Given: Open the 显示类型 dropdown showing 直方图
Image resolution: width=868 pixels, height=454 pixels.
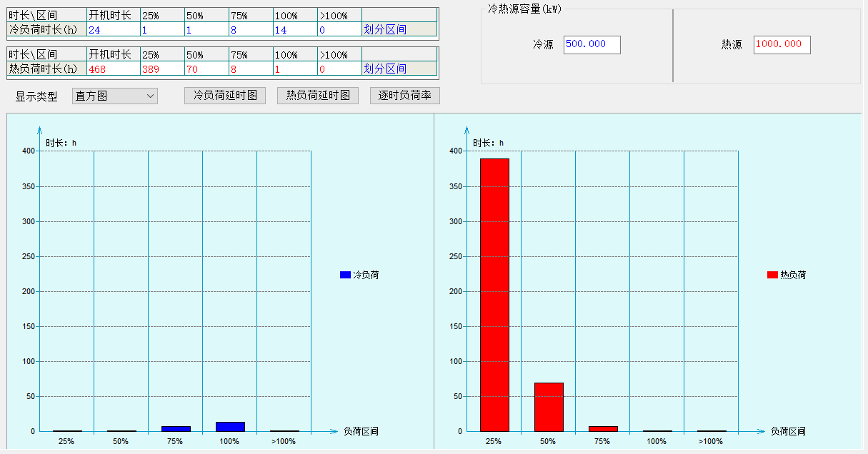Looking at the screenshot, I should coord(114,96).
